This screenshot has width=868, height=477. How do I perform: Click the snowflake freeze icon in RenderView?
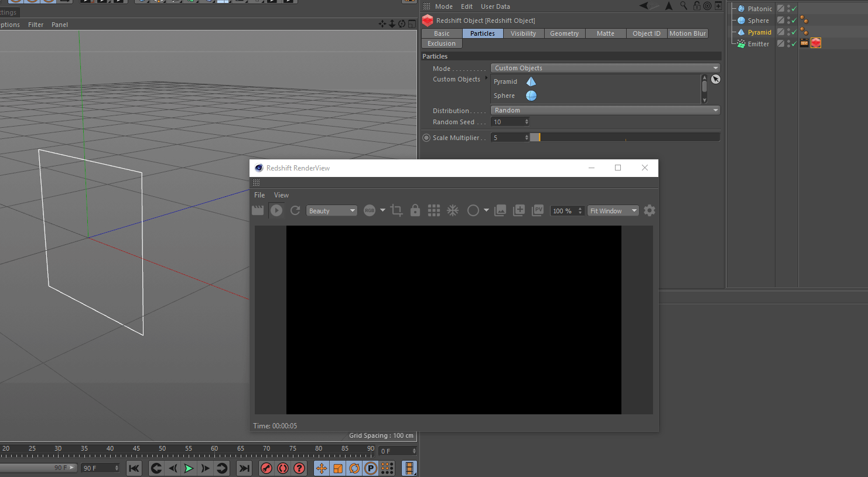coord(453,210)
